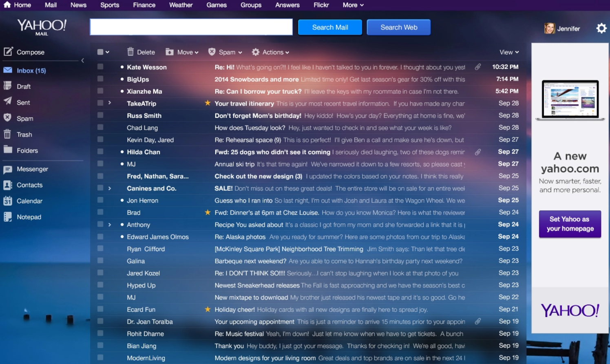Click the Draft folder icon
The height and width of the screenshot is (364, 610).
8,86
